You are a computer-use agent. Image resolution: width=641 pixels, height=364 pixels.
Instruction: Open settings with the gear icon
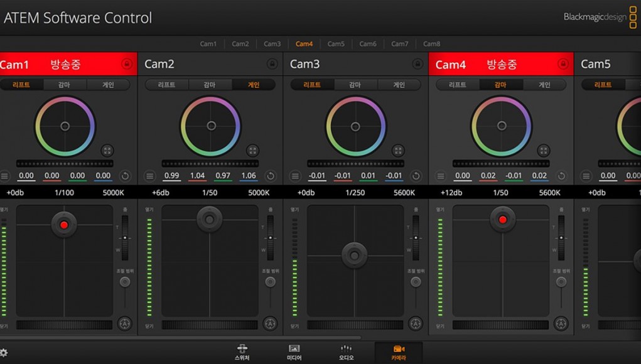pyautogui.click(x=4, y=353)
